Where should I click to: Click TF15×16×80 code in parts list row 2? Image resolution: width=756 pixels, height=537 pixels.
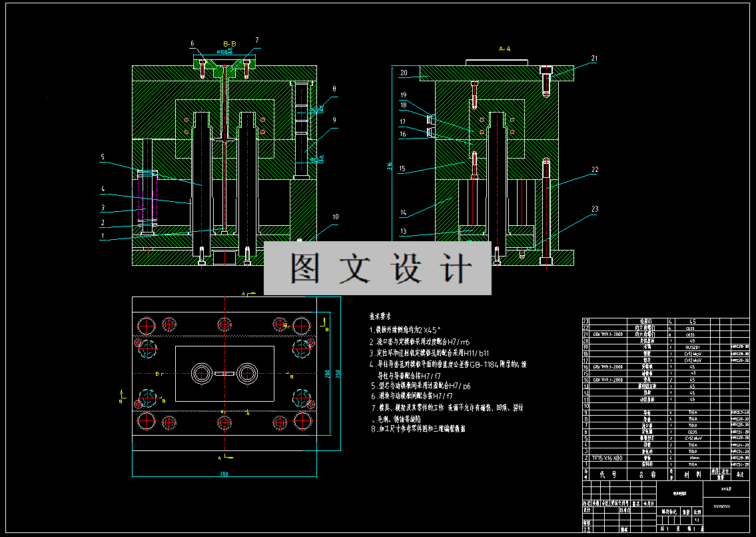coord(607,458)
